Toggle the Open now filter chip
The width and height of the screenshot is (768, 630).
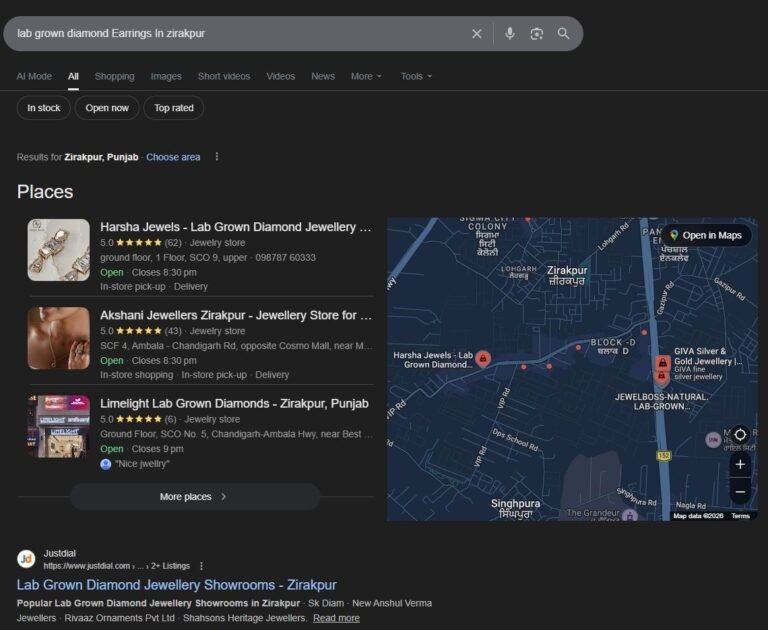click(x=107, y=108)
